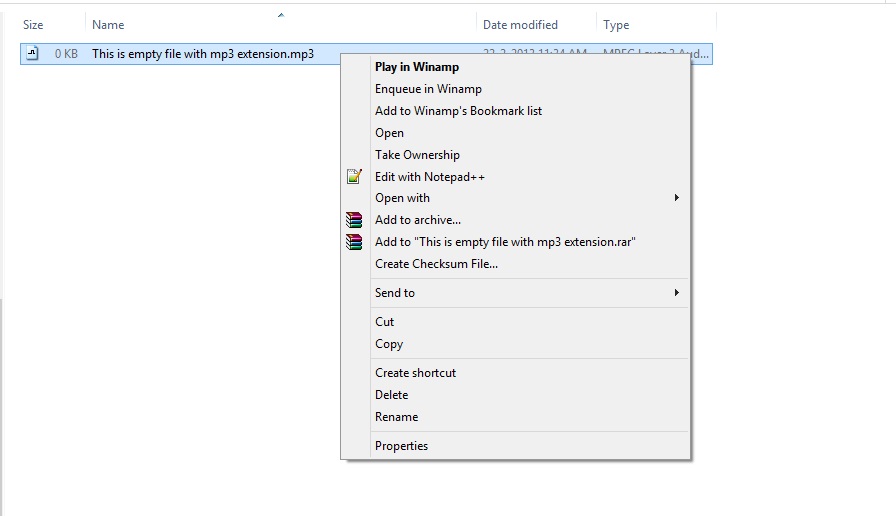
Task: Choose Play in Winamp
Action: [x=417, y=67]
